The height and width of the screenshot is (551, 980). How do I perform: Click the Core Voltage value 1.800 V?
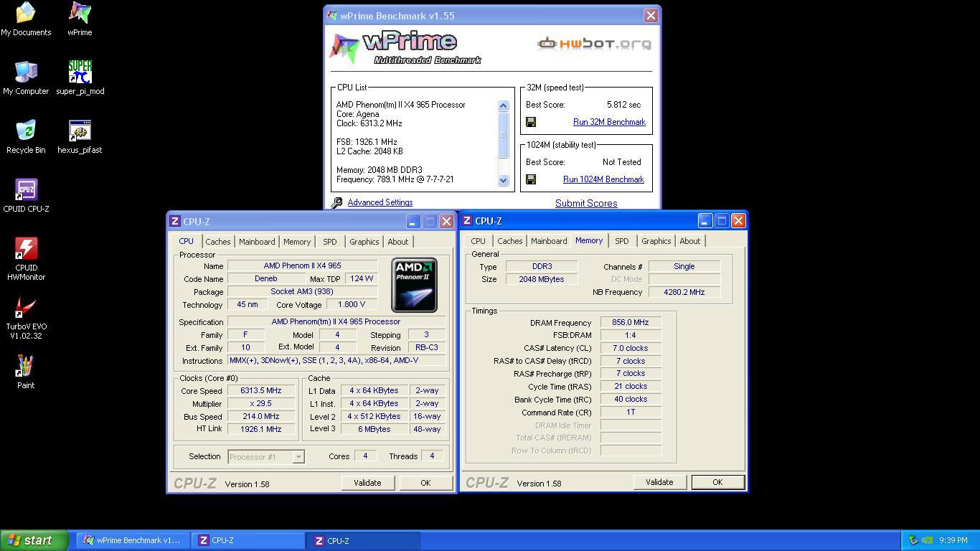pos(352,304)
